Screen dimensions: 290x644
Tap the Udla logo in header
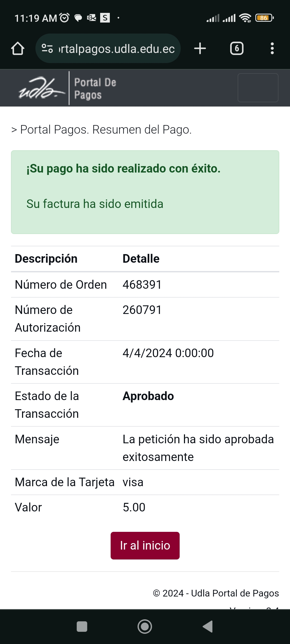[x=42, y=88]
